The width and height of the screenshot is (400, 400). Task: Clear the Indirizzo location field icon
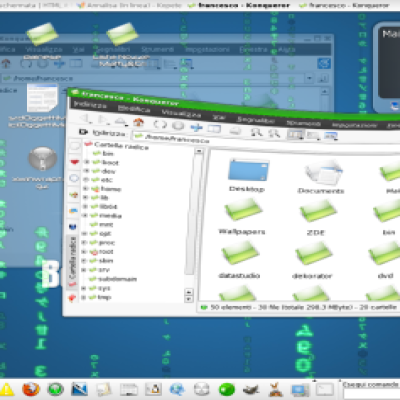click(83, 132)
